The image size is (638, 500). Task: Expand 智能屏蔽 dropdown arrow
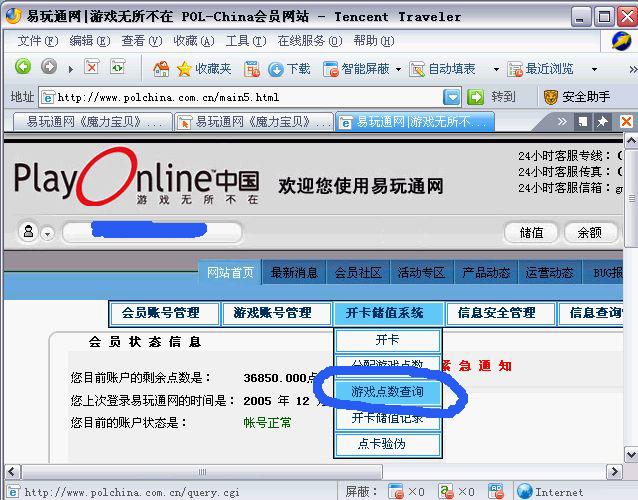(x=398, y=70)
